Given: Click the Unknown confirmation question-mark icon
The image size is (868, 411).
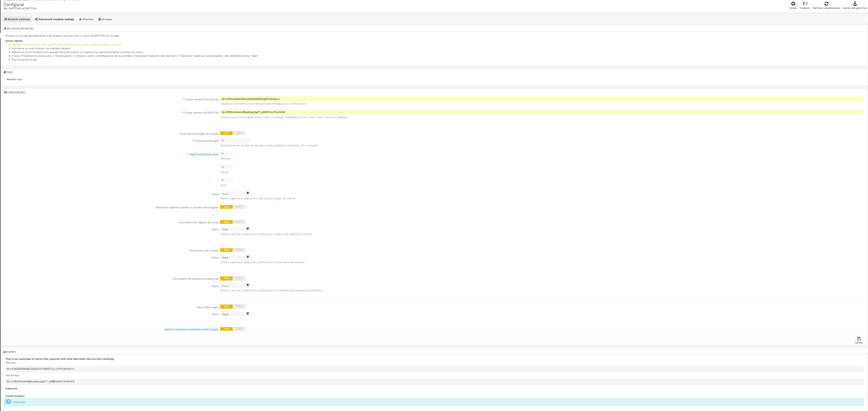Looking at the screenshot, I should (8, 402).
